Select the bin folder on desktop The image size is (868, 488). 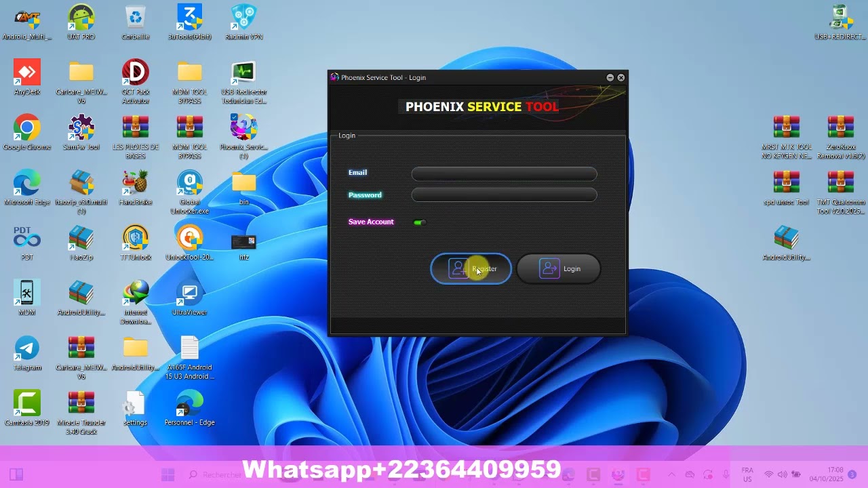point(244,188)
